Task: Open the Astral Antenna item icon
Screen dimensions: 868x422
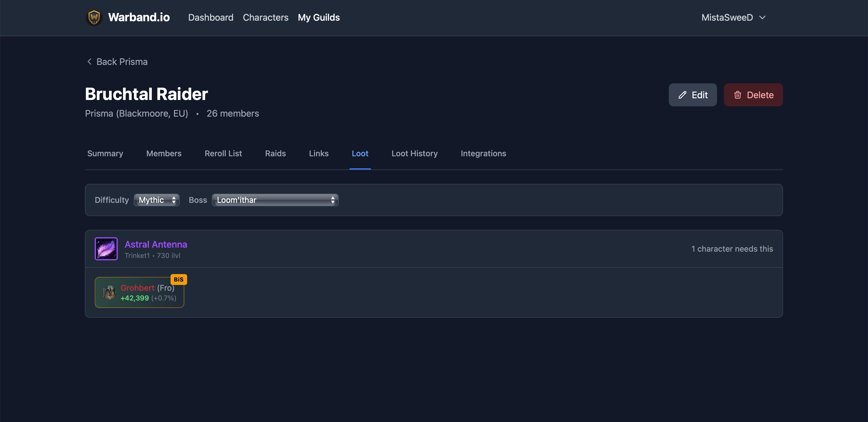Action: 106,248
